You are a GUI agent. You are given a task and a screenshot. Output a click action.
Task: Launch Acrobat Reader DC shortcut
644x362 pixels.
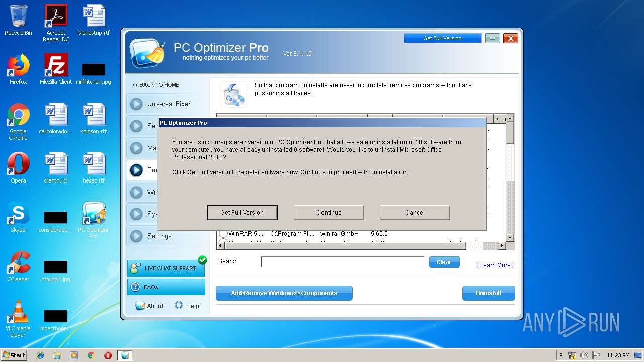56,23
